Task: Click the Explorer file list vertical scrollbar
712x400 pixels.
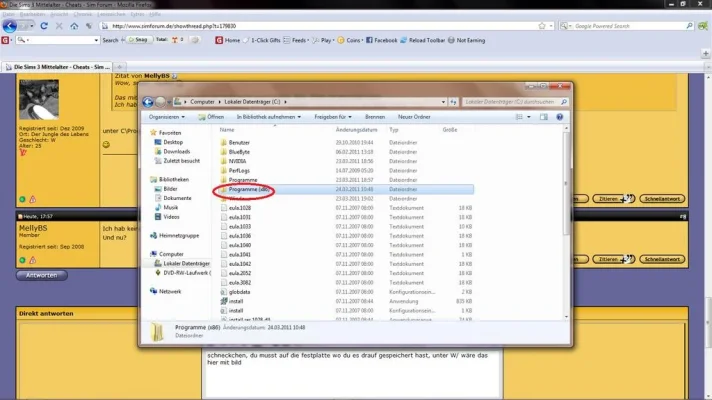Action: click(566, 222)
